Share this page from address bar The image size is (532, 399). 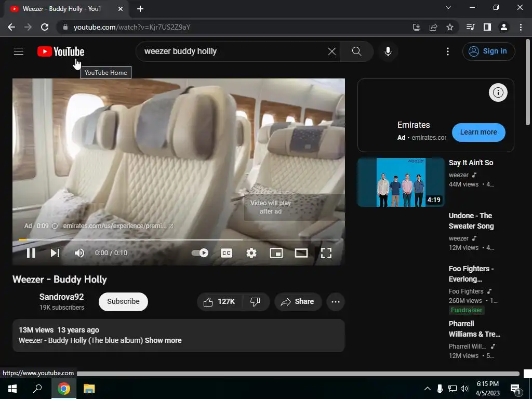pyautogui.click(x=433, y=27)
